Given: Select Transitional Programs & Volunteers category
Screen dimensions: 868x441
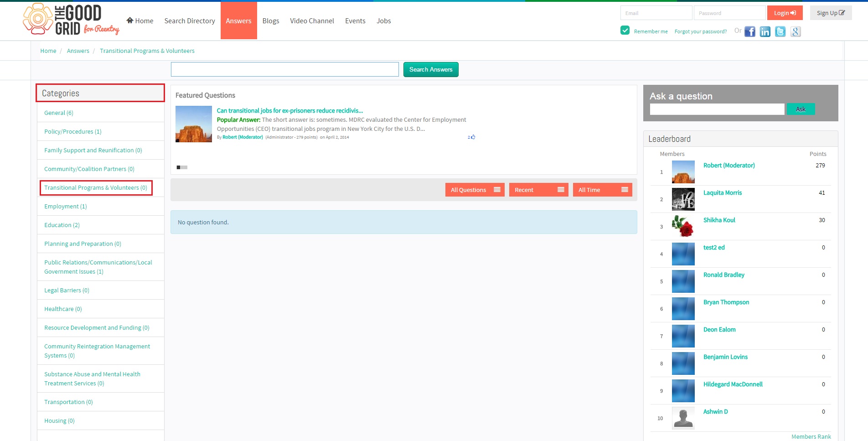Looking at the screenshot, I should pyautogui.click(x=96, y=187).
